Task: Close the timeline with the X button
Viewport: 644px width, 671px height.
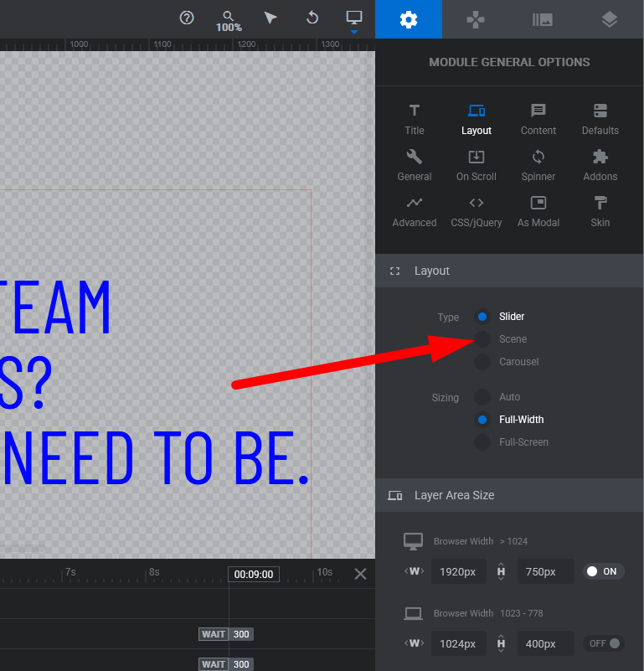Action: click(x=360, y=574)
